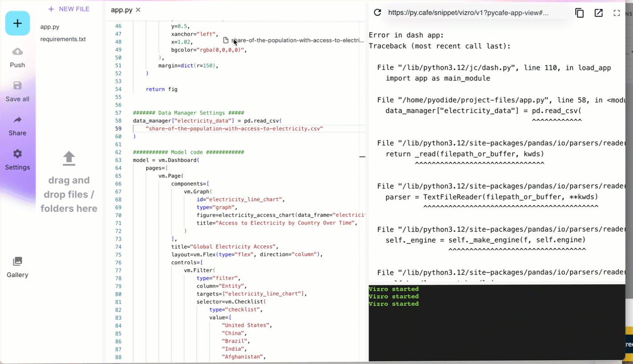The width and height of the screenshot is (633, 364).
Task: Open the Share options
Action: coord(17,126)
